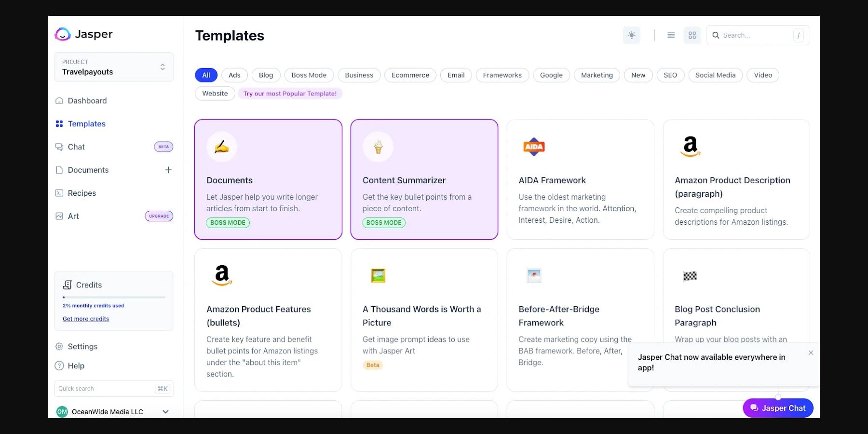Screen dimensions: 868x434
Task: Click the lightbulb suggestions icon
Action: (x=632, y=35)
